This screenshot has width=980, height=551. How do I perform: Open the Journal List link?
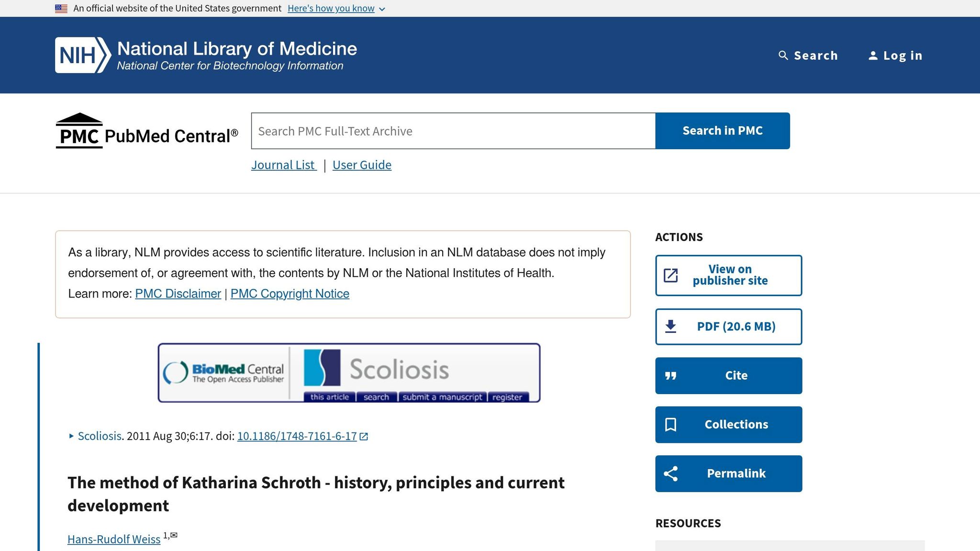284,165
